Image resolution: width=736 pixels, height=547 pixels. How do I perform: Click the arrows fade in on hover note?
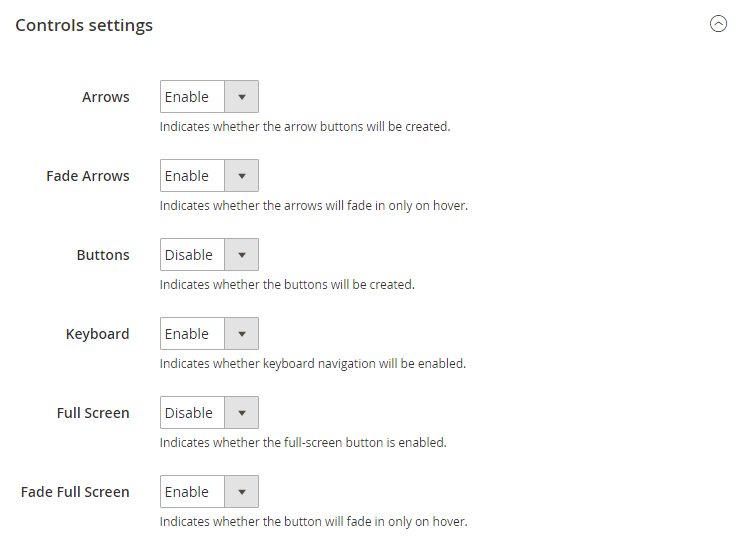click(x=314, y=206)
